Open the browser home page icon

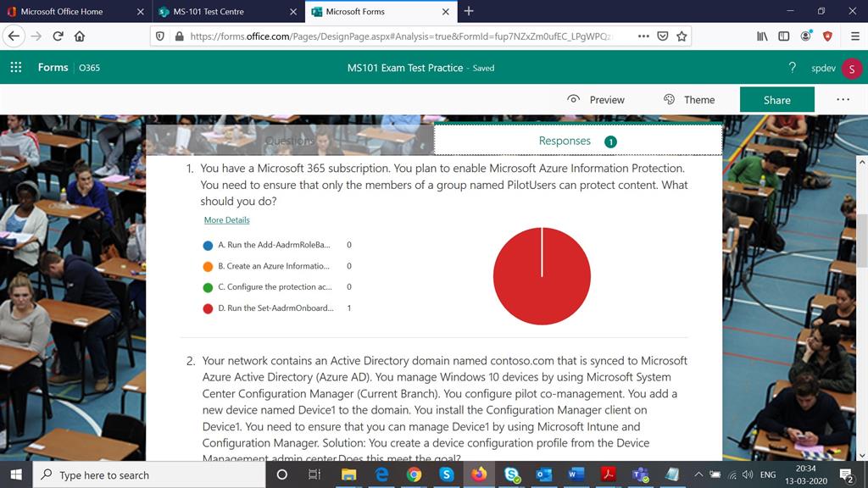click(x=80, y=36)
